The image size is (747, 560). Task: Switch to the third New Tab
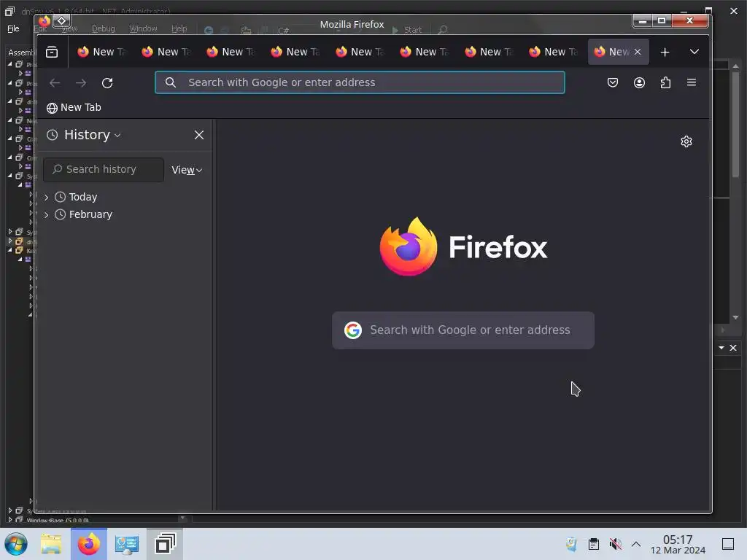231,52
